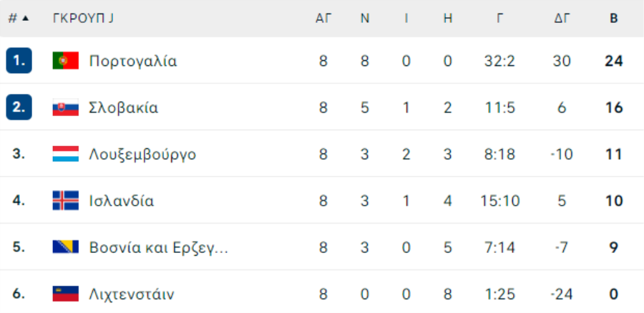Click the Liechtenstein flag icon
Image resolution: width=644 pixels, height=313 pixels.
66,294
